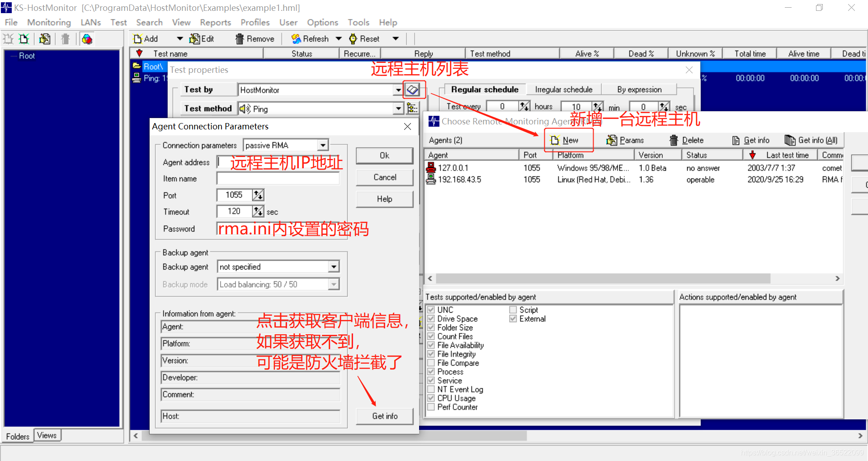Image resolution: width=868 pixels, height=461 pixels.
Task: Switch to the Irregular schedule tab
Action: [x=563, y=90]
